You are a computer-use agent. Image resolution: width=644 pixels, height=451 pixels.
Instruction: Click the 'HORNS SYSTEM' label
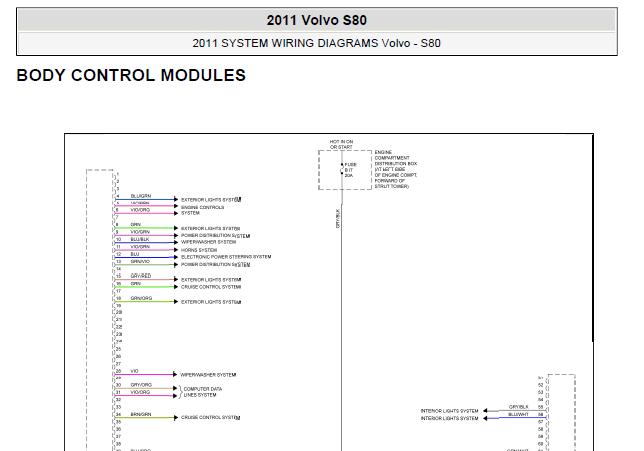199,250
